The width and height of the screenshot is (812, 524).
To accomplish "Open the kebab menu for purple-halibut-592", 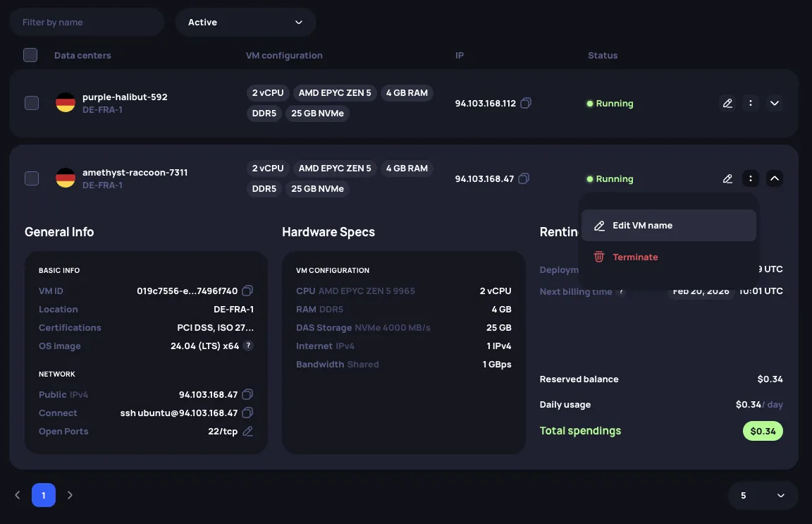I will (751, 103).
